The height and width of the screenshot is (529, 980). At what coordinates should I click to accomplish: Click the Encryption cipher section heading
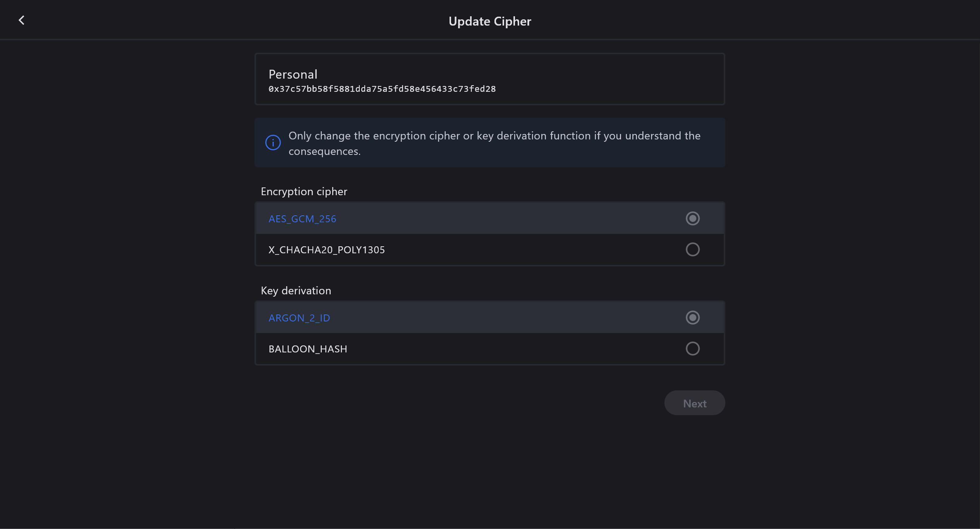click(x=304, y=192)
